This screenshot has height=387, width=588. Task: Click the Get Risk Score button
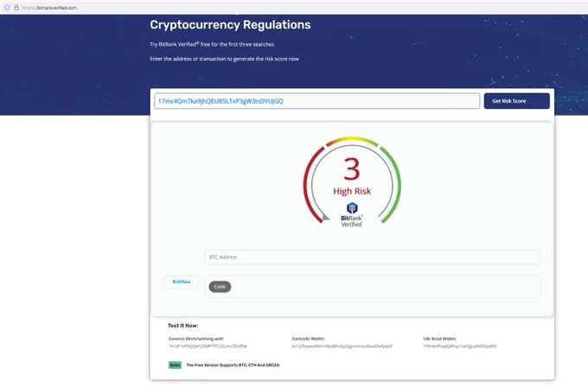[x=516, y=101]
